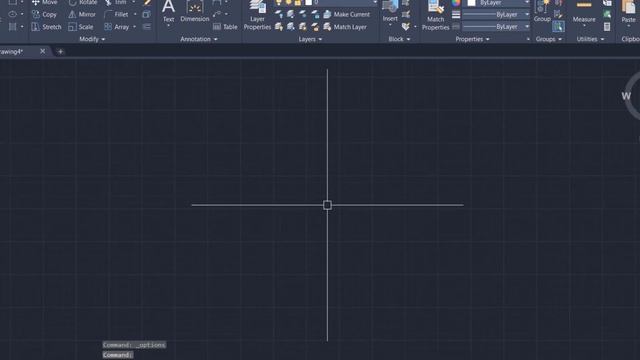
Task: Open the hatch tool dropdown arrow
Action: (x=22, y=27)
